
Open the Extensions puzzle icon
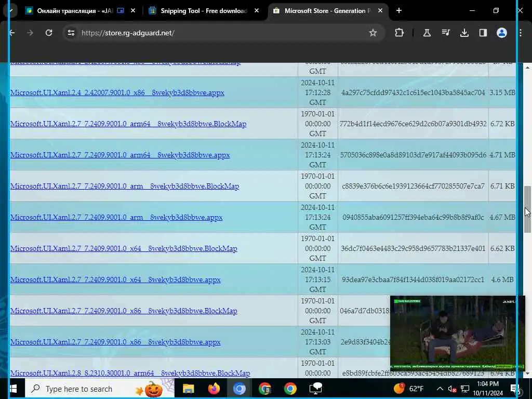point(400,33)
